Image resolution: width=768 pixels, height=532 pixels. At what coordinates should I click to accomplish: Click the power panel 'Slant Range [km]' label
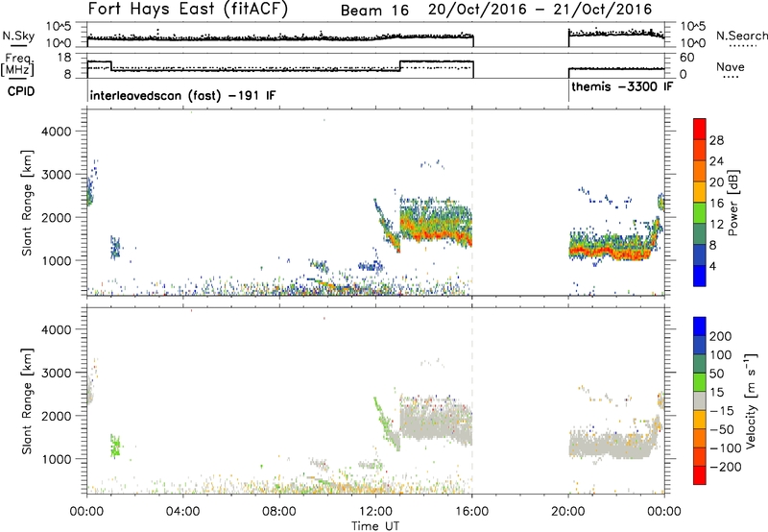point(27,203)
